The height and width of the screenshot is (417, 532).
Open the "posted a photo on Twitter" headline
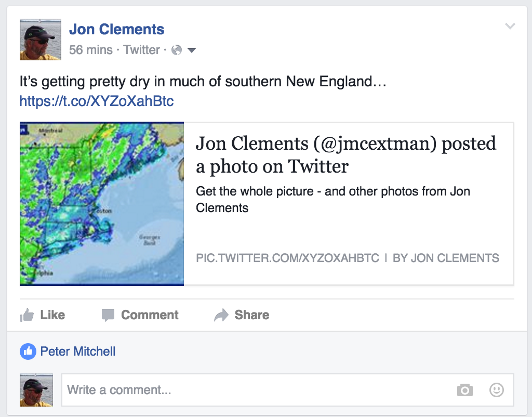[345, 154]
